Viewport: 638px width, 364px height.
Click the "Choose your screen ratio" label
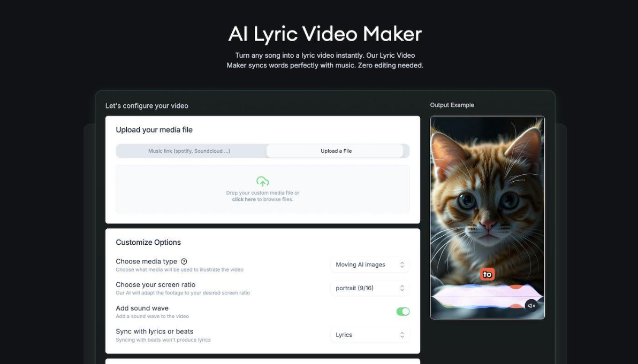click(x=156, y=285)
